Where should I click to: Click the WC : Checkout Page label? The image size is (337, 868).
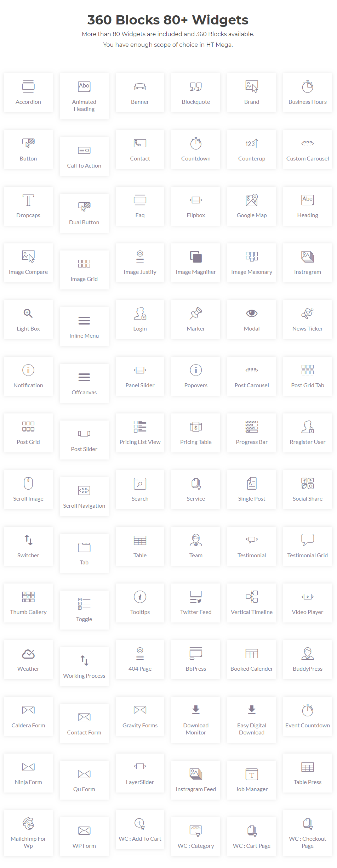tap(308, 842)
